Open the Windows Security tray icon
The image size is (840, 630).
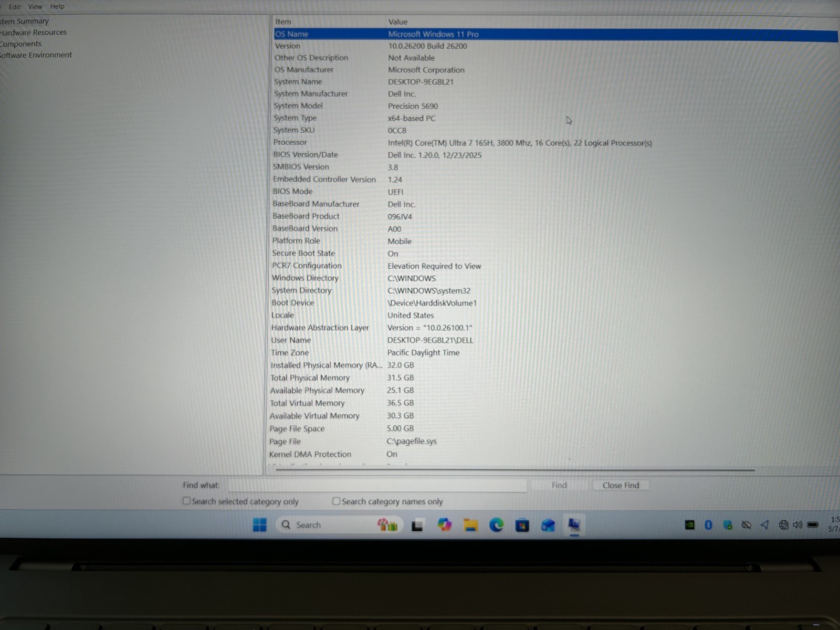coord(727,524)
